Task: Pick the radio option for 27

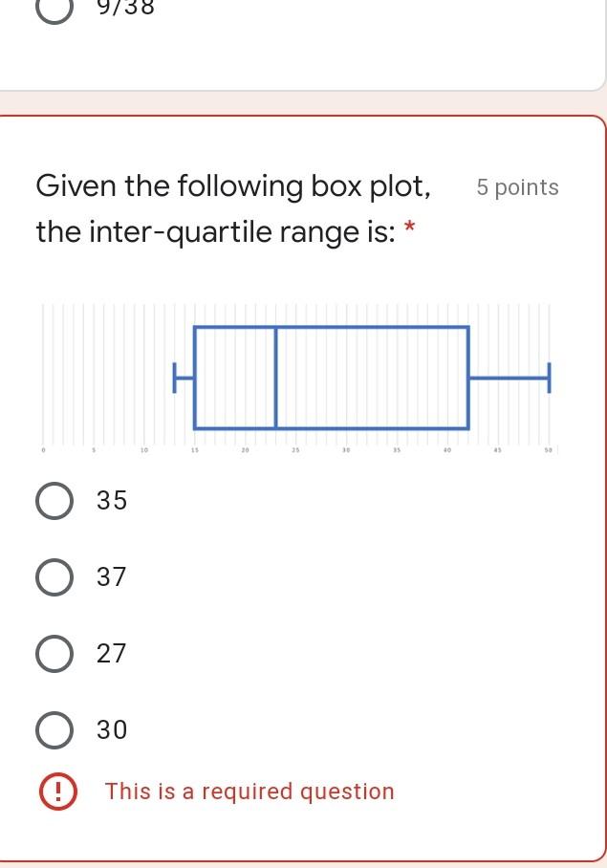Action: coord(54,654)
